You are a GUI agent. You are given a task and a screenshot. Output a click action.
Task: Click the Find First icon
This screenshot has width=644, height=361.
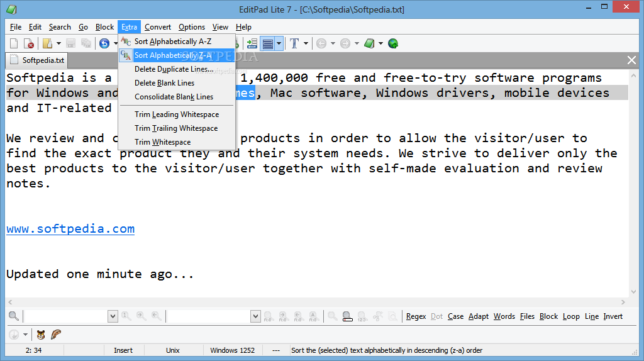pos(126,316)
